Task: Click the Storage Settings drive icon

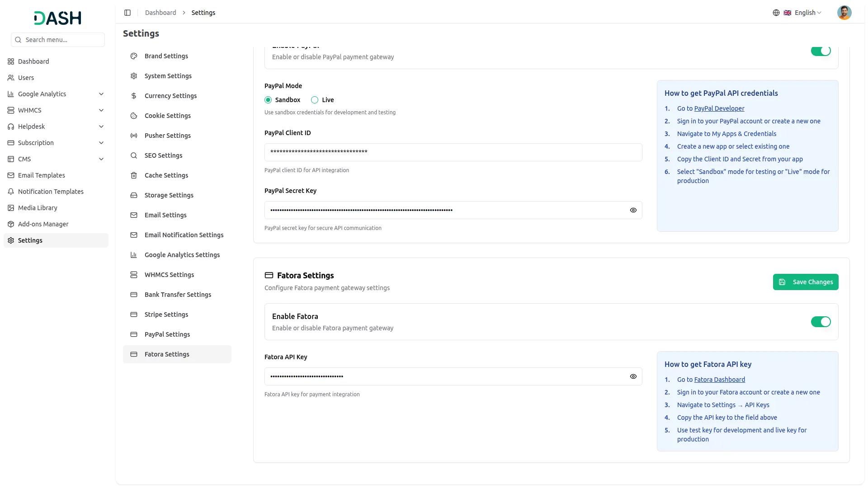Action: coord(134,195)
